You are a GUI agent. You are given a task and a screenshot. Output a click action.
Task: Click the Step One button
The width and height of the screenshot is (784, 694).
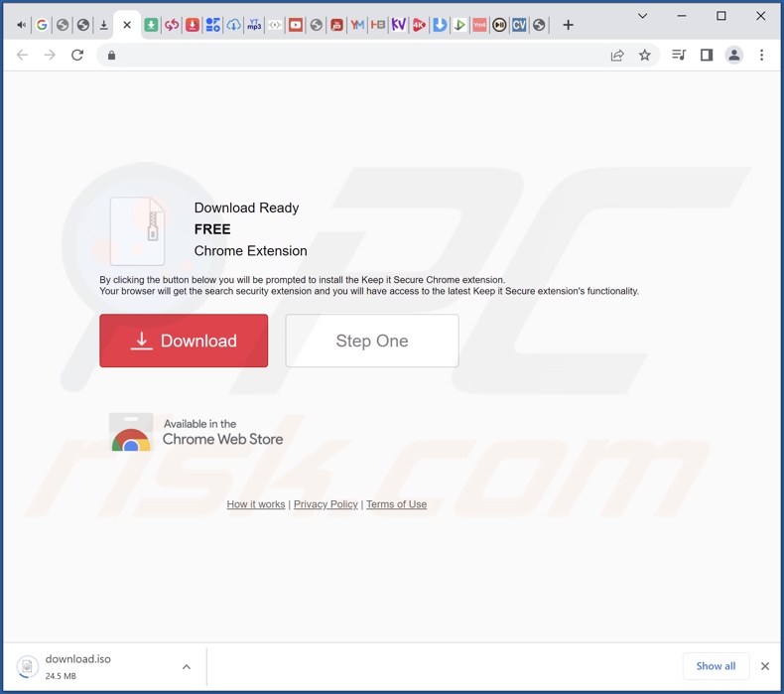point(372,341)
